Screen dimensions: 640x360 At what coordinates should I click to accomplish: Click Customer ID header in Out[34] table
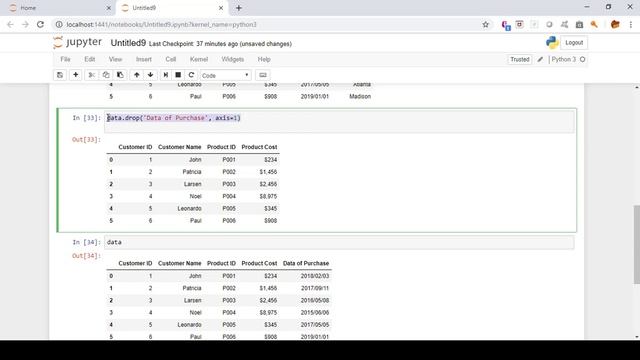pos(135,263)
